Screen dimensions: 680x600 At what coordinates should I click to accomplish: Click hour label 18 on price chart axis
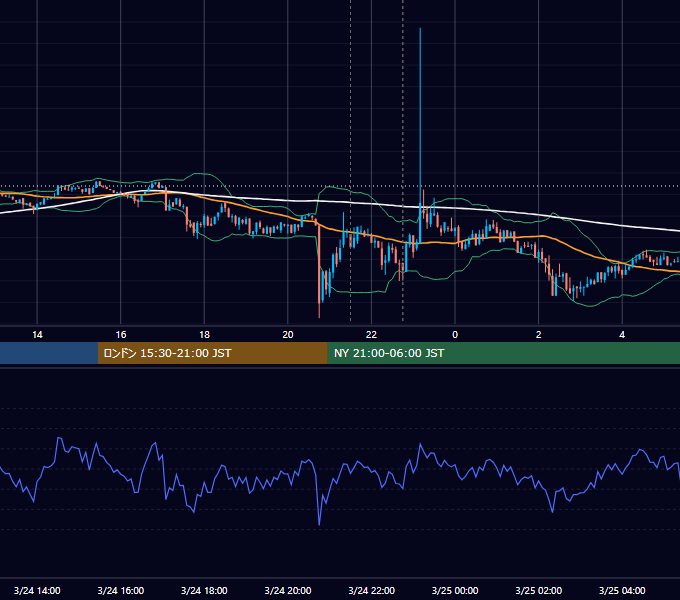[204, 335]
